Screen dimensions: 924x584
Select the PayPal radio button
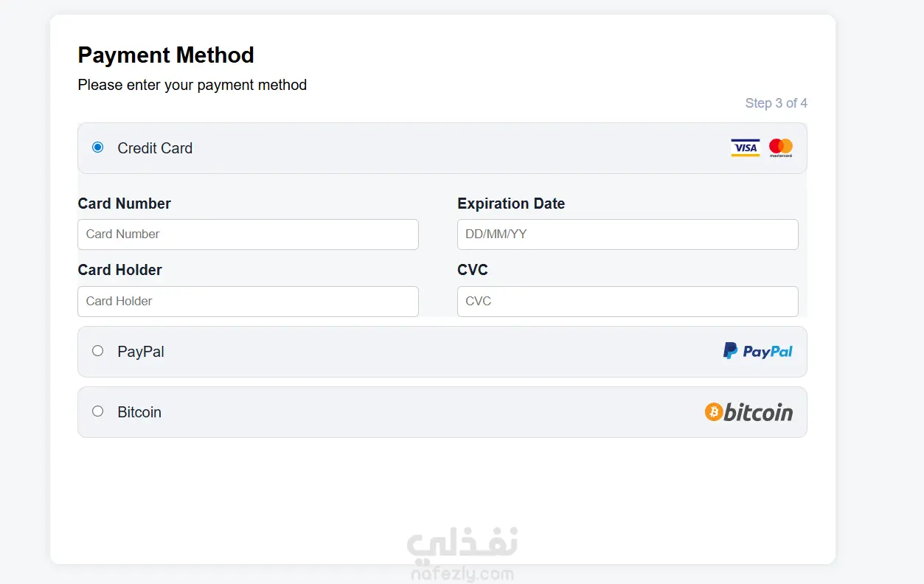click(x=97, y=351)
